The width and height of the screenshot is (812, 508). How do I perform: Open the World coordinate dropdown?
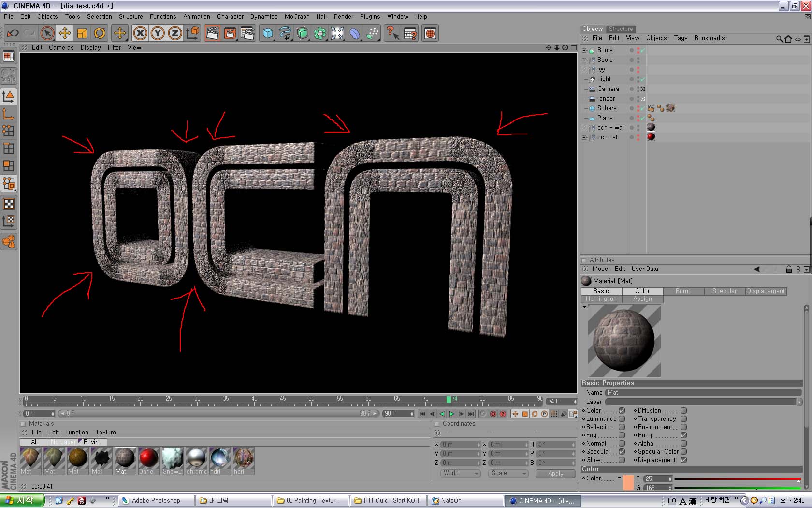click(460, 473)
